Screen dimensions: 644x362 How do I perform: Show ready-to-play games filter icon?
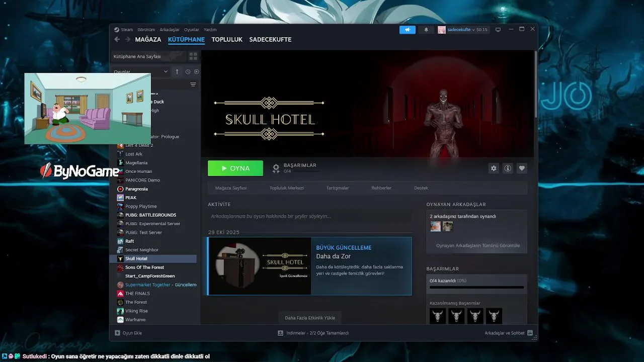(196, 72)
